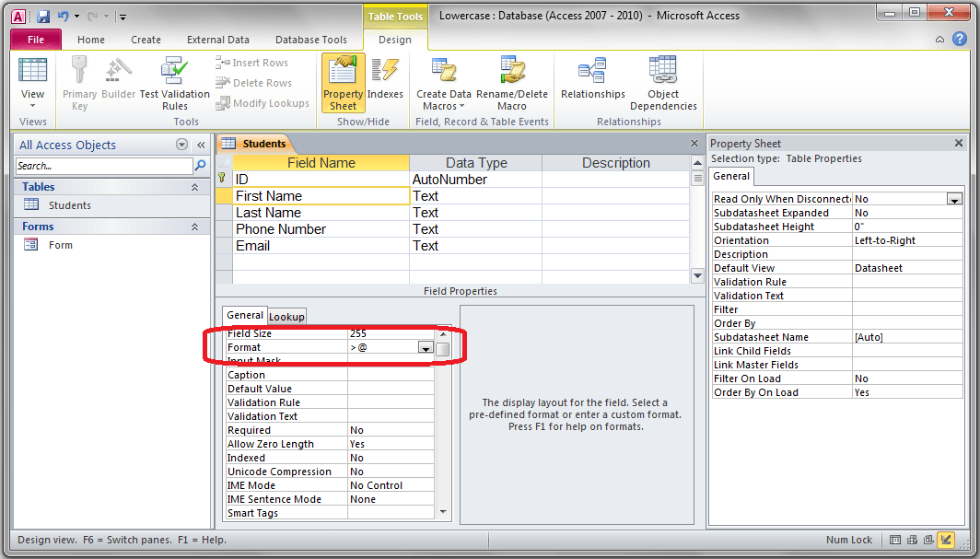Open Customize Quick Access Toolbar dropdown
The height and width of the screenshot is (559, 980).
click(x=123, y=17)
